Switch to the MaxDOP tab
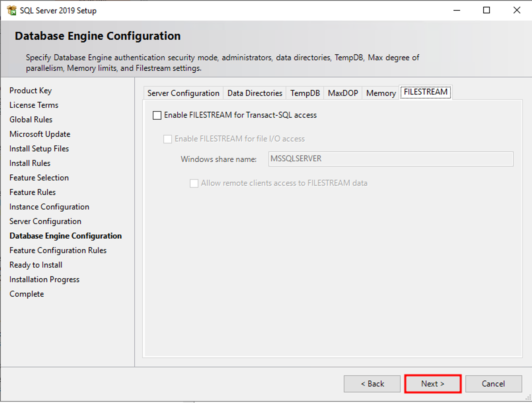The image size is (532, 403). (x=343, y=93)
